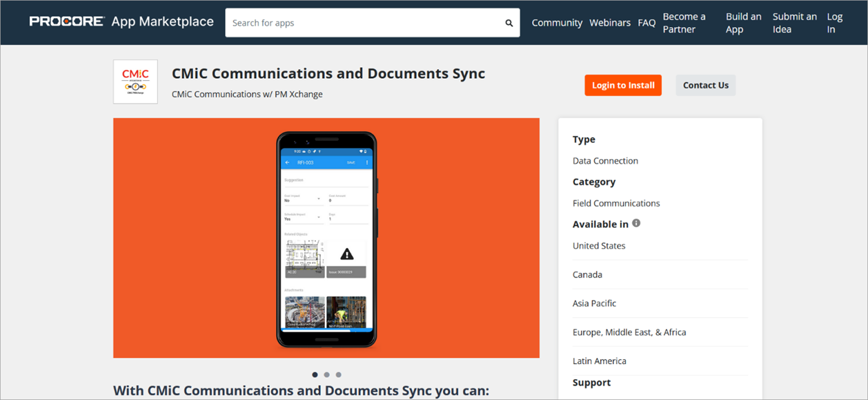Click the phone screenshot carousel image
This screenshot has height=400, width=868.
pos(326,238)
